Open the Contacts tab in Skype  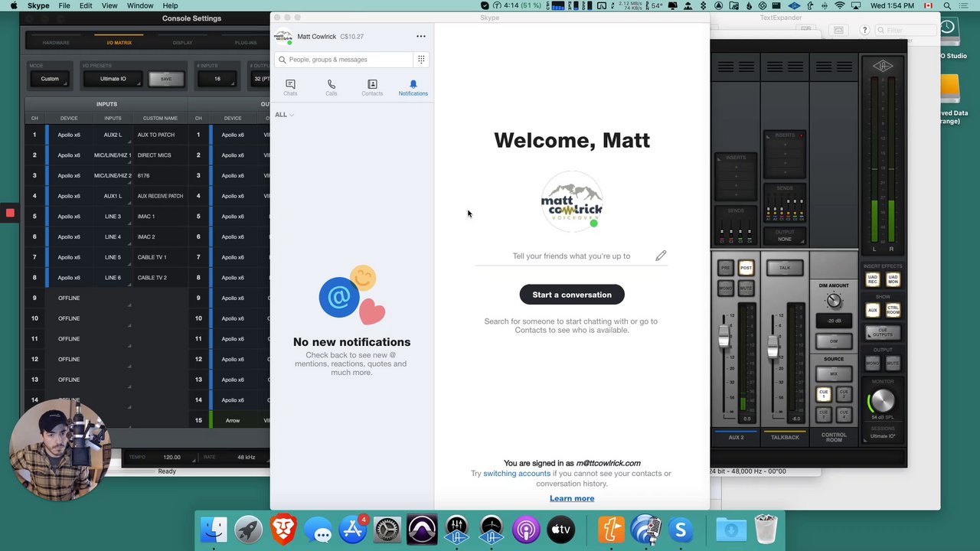point(372,87)
